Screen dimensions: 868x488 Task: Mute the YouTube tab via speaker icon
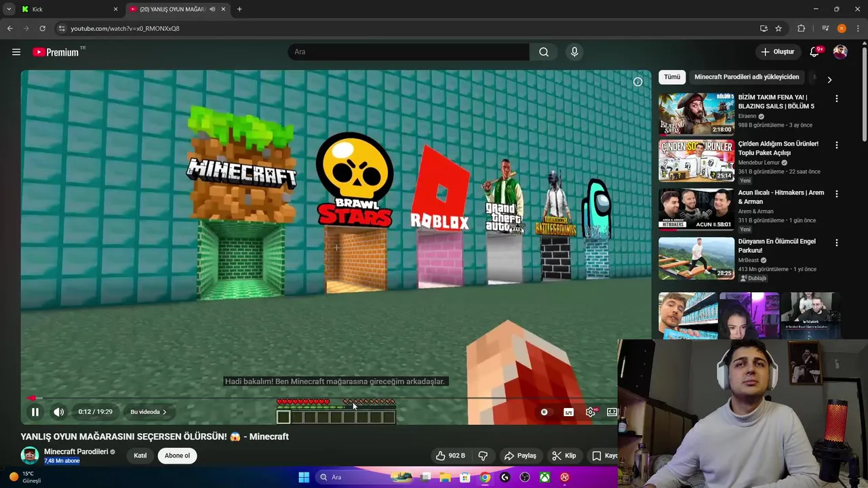coord(212,9)
